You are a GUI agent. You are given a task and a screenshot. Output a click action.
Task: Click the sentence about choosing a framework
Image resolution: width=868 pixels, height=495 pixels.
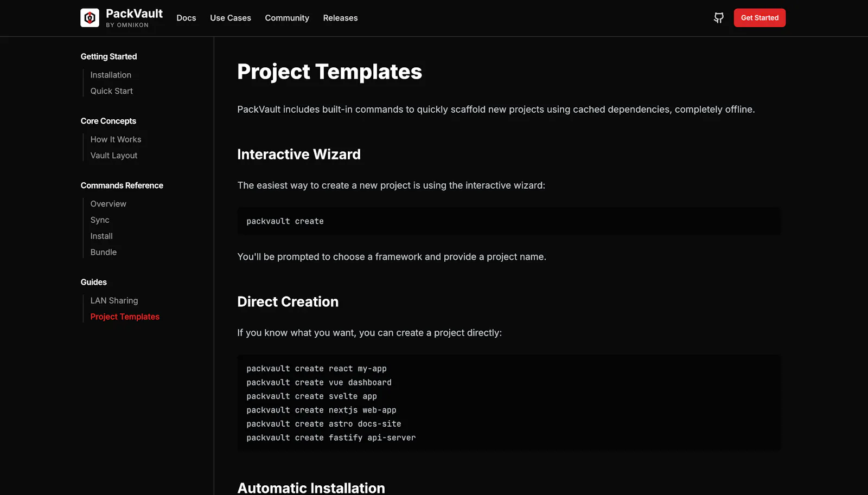coord(392,257)
